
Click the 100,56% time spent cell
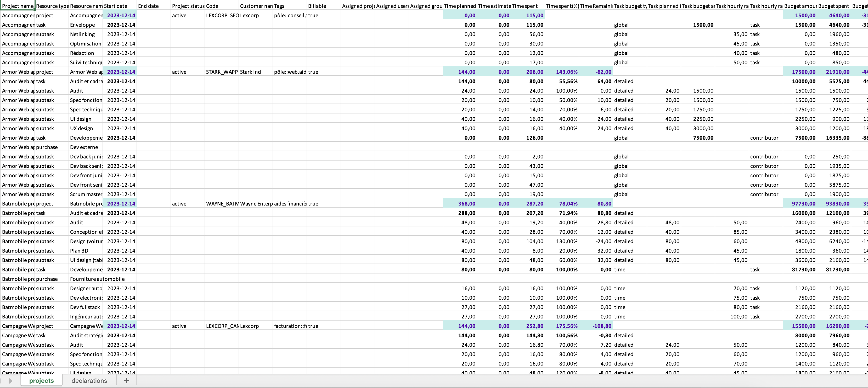562,335
